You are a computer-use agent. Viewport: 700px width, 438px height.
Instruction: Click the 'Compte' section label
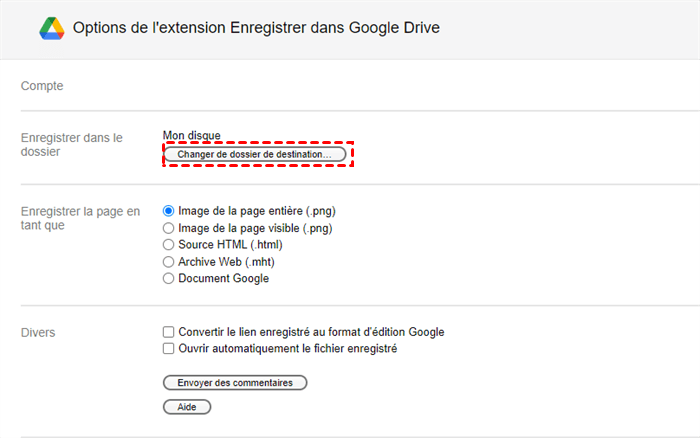click(x=42, y=86)
